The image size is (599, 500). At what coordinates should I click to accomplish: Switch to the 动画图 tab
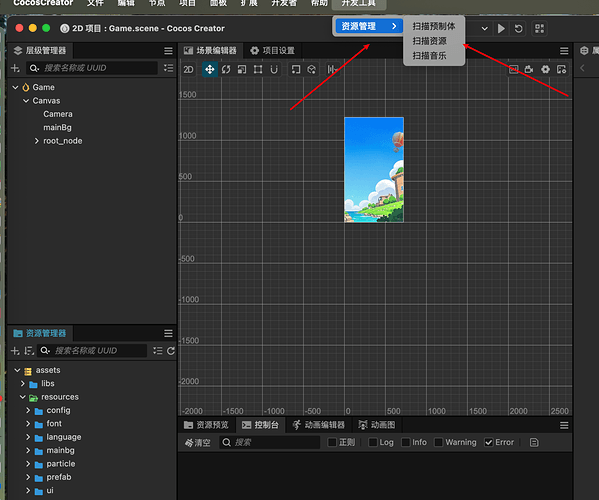tap(377, 425)
